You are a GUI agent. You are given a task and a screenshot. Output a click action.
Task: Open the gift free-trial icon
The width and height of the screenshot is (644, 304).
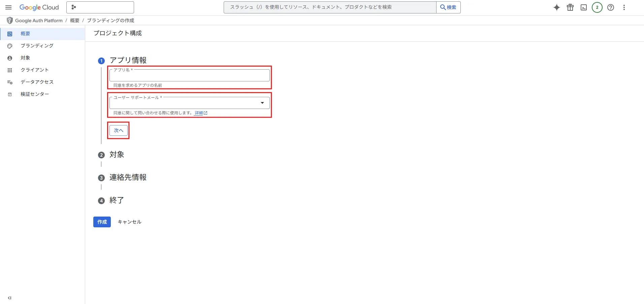click(570, 7)
